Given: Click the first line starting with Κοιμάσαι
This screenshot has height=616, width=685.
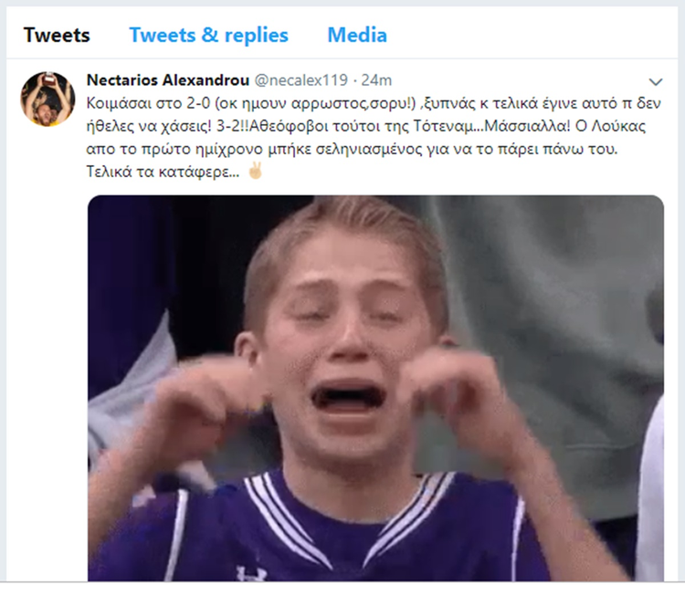Looking at the screenshot, I should pos(374,103).
